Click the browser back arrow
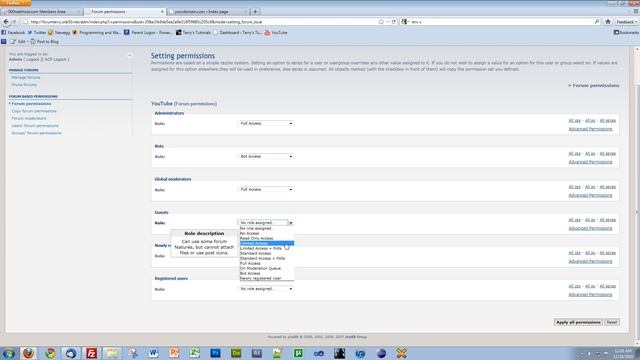This screenshot has width=640, height=360. pos(6,22)
